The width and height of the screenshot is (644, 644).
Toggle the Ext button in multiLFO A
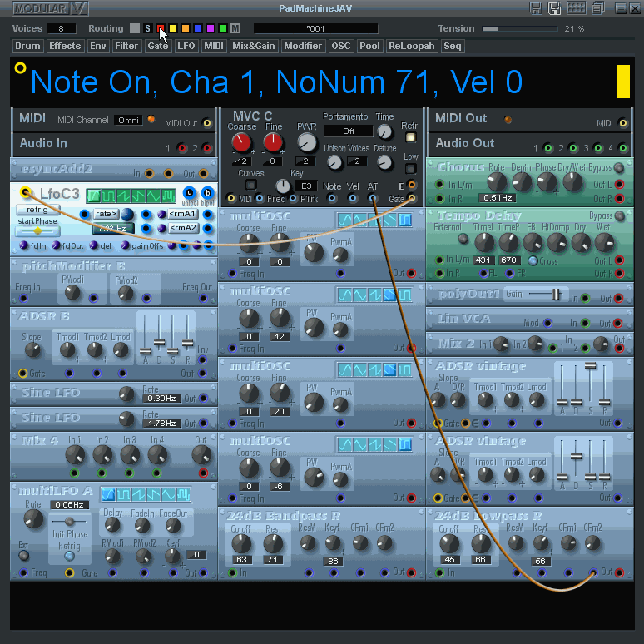tap(24, 556)
